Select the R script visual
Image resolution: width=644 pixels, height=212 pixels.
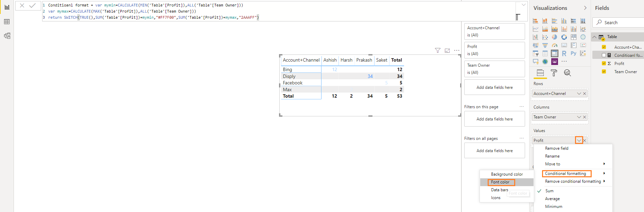point(564,53)
